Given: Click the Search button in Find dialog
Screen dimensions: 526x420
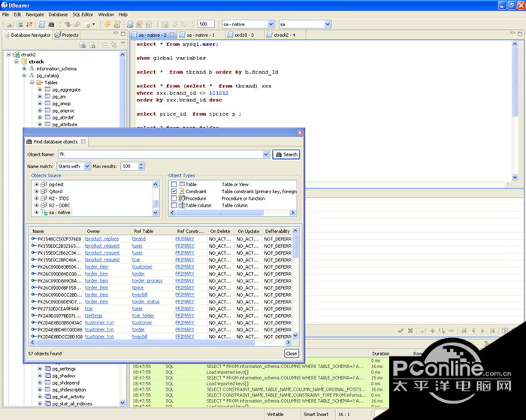Looking at the screenshot, I should click(x=286, y=154).
